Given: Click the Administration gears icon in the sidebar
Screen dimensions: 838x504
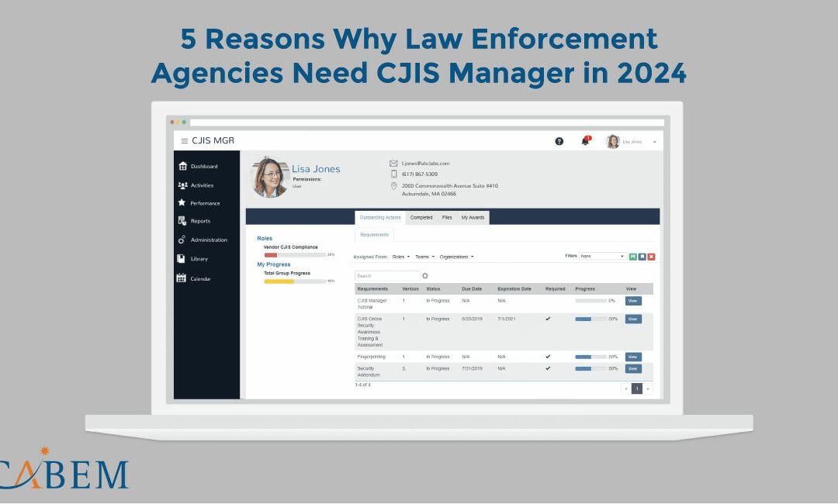Looking at the screenshot, I should click(182, 240).
